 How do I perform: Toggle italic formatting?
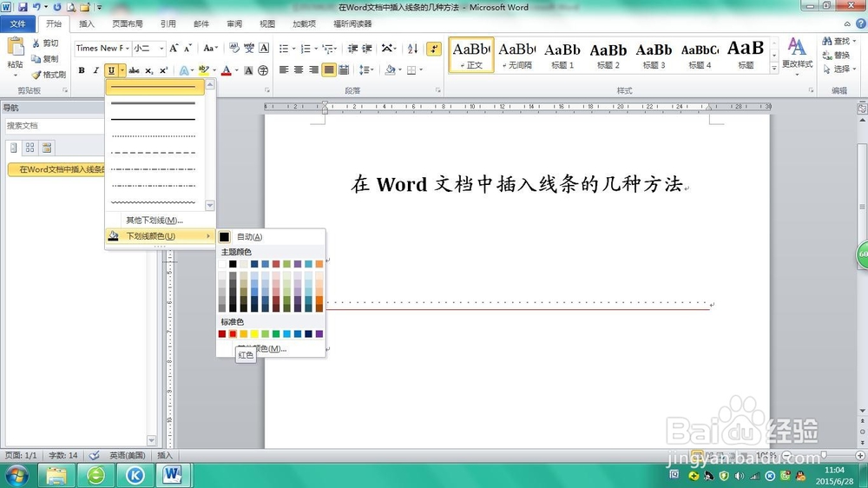(x=95, y=70)
